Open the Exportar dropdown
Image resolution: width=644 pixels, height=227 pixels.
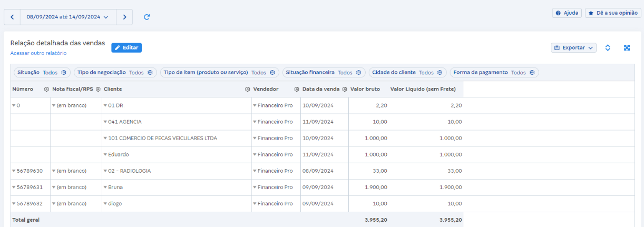[x=573, y=48]
